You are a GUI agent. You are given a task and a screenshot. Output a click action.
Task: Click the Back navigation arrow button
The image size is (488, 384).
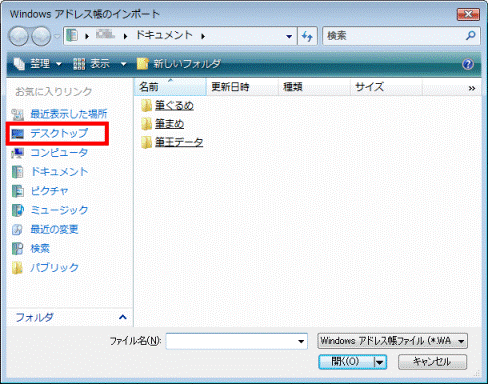(18, 36)
